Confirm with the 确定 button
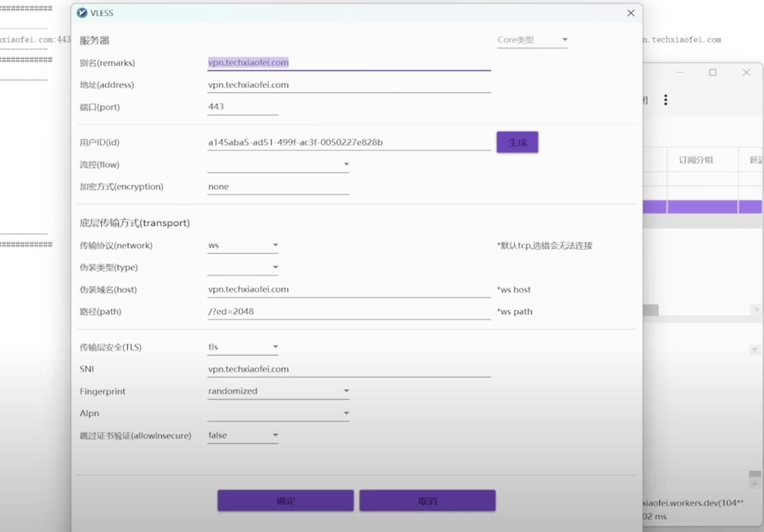The width and height of the screenshot is (764, 532). [x=285, y=501]
